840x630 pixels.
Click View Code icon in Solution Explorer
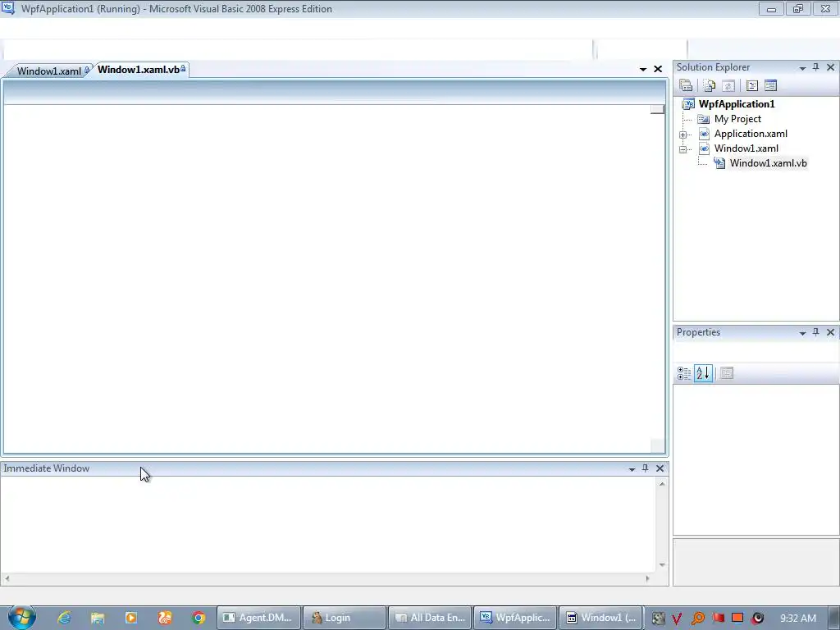(752, 85)
